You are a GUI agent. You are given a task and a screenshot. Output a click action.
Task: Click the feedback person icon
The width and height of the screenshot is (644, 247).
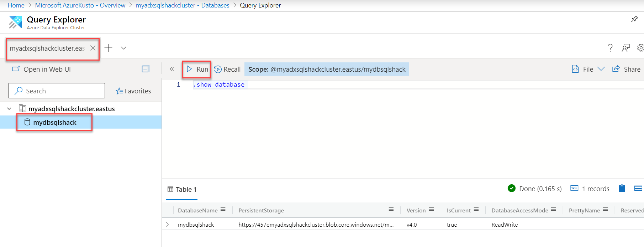pos(625,48)
